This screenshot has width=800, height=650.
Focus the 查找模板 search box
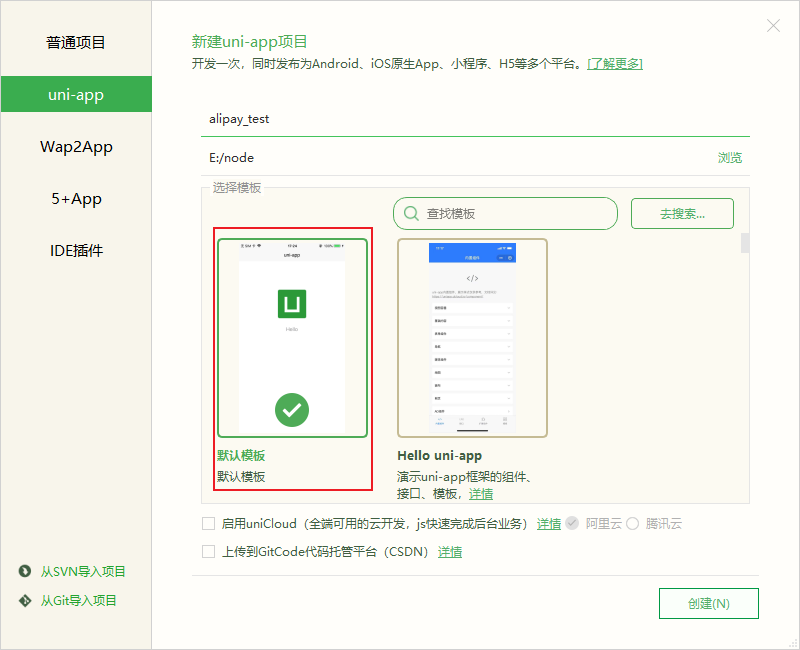(505, 213)
